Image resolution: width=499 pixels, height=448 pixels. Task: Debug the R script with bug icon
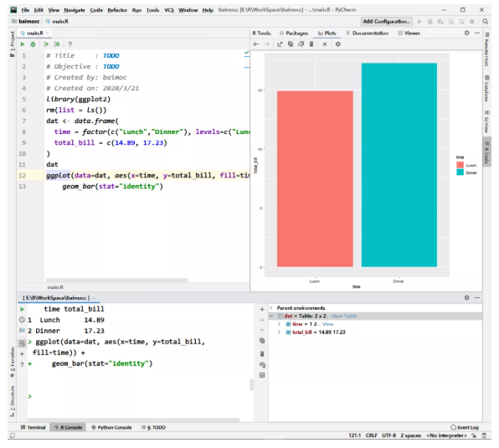[33, 44]
